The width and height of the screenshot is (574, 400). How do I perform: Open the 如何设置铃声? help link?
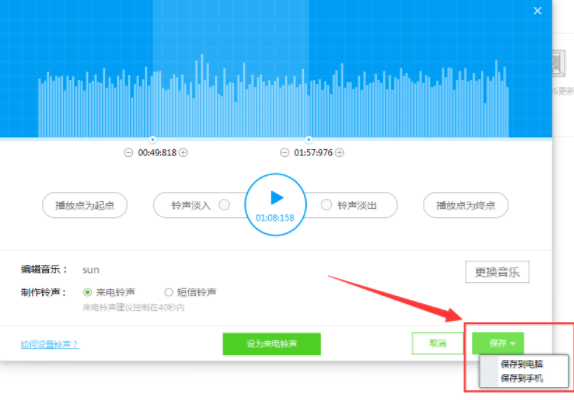[x=49, y=344]
